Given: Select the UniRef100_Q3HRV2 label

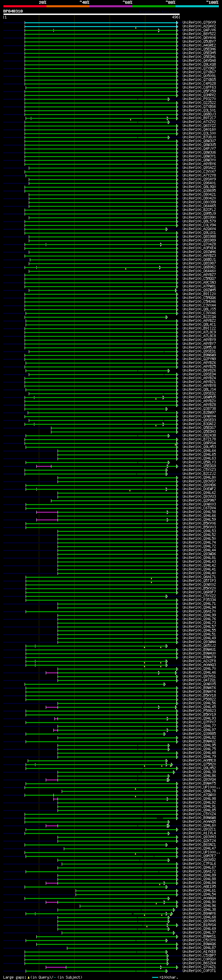Looking at the screenshot, I should [x=199, y=95].
